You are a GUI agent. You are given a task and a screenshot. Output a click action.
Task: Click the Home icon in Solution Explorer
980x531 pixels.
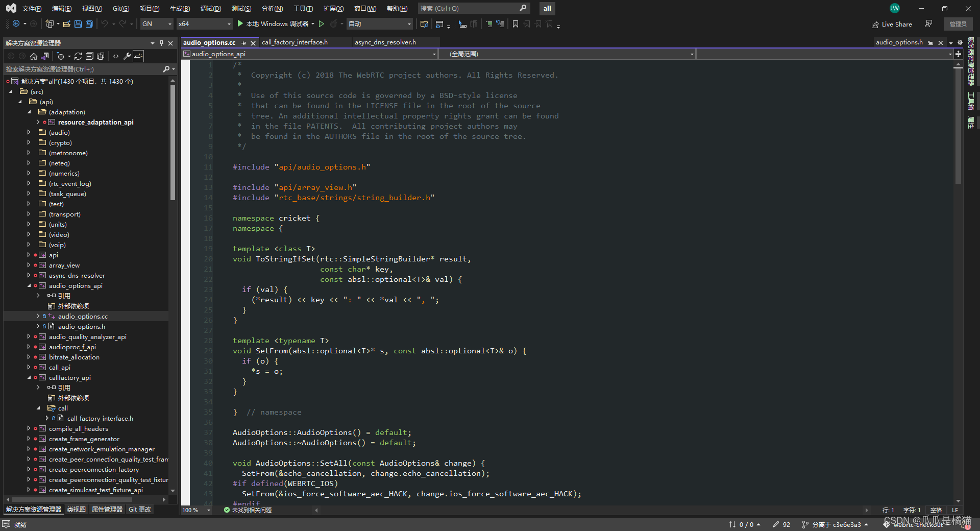pos(34,56)
